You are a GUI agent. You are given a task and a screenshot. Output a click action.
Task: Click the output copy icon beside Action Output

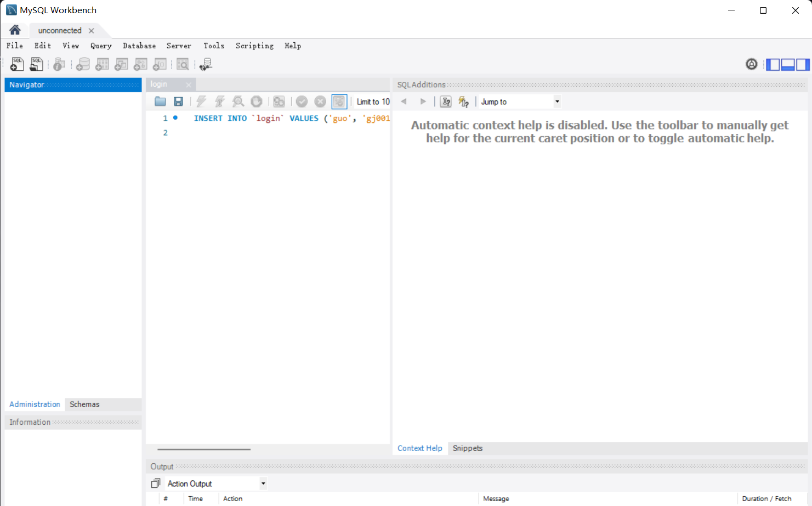point(156,483)
